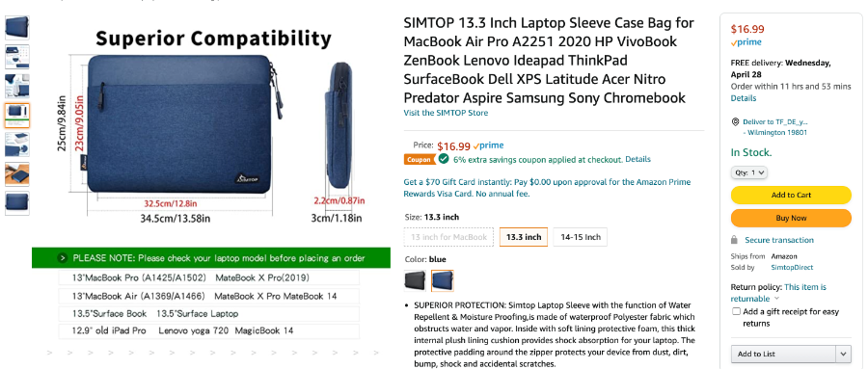Click the location pin icon beside Deliver to

click(735, 121)
